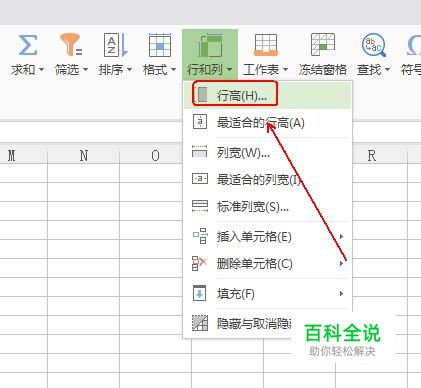Click the column width icon in menu

click(199, 151)
